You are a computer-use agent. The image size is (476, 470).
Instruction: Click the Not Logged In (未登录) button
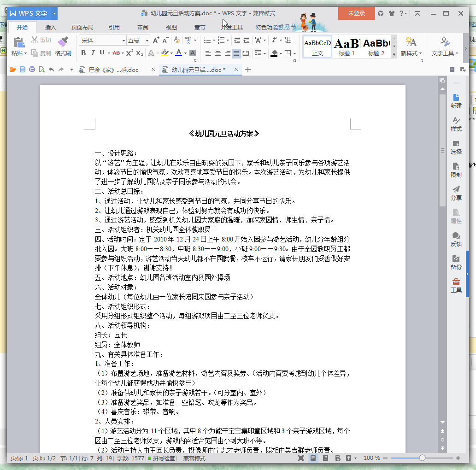click(x=356, y=13)
